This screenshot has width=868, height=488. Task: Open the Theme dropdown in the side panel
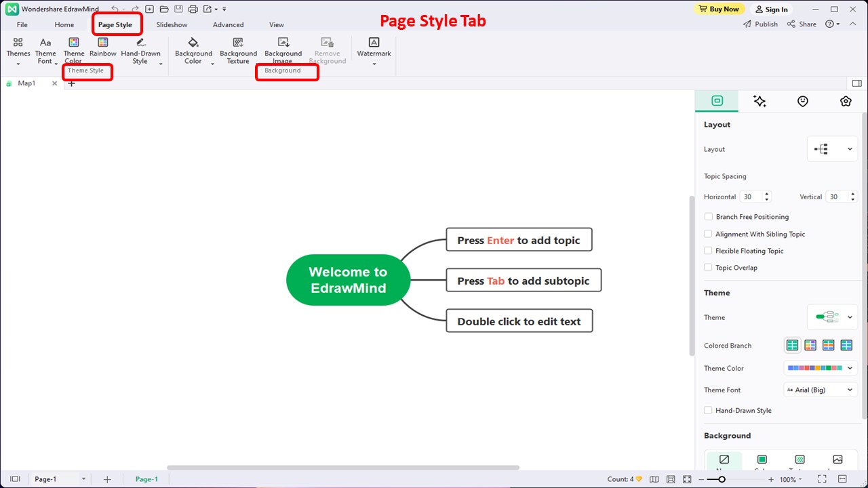coord(832,317)
